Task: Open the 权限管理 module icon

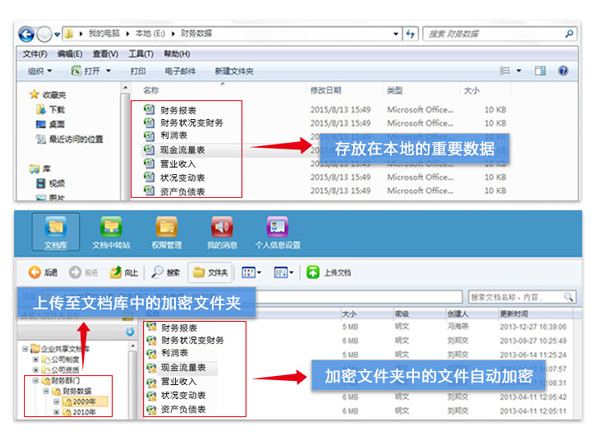Action: tap(167, 232)
